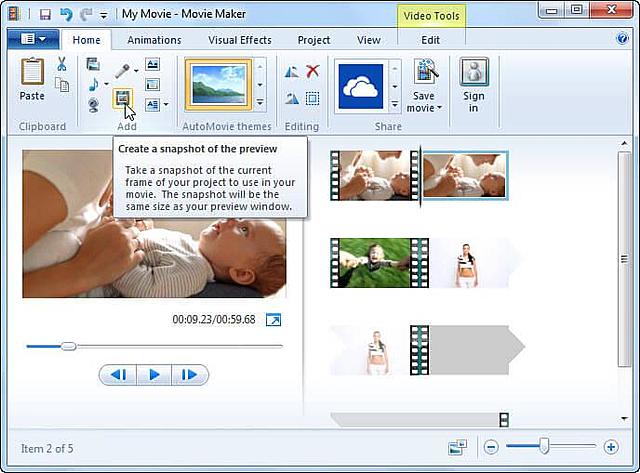640x473 pixels.
Task: Redo action in quick access toolbar
Action: pyautogui.click(x=86, y=15)
